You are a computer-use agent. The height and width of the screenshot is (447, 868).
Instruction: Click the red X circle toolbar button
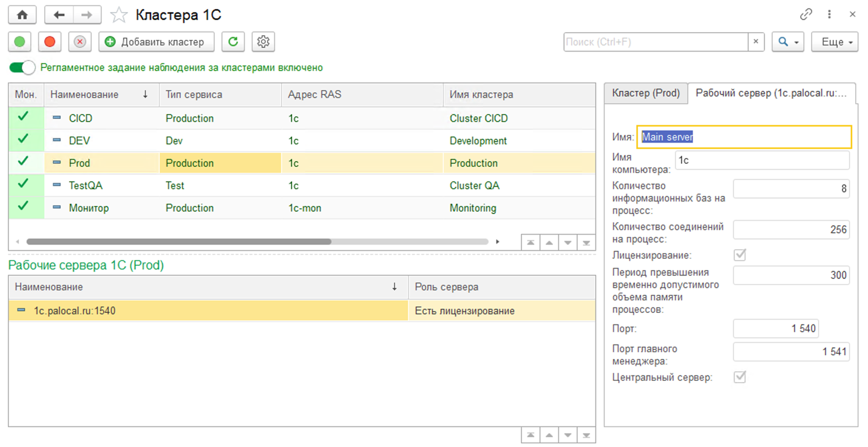click(80, 42)
